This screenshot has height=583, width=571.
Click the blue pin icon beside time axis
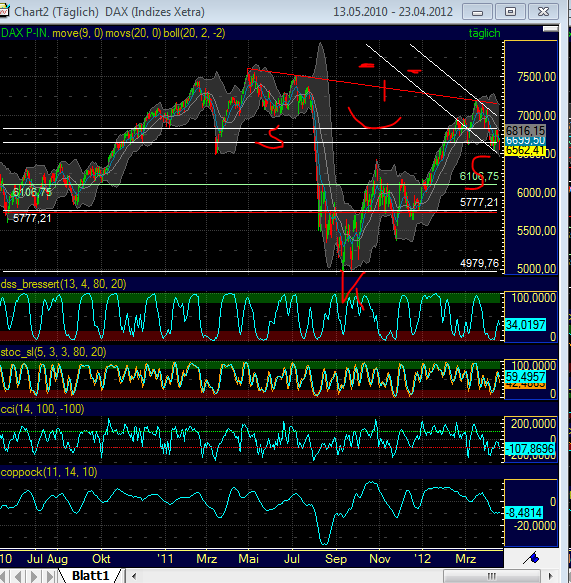tap(531, 558)
